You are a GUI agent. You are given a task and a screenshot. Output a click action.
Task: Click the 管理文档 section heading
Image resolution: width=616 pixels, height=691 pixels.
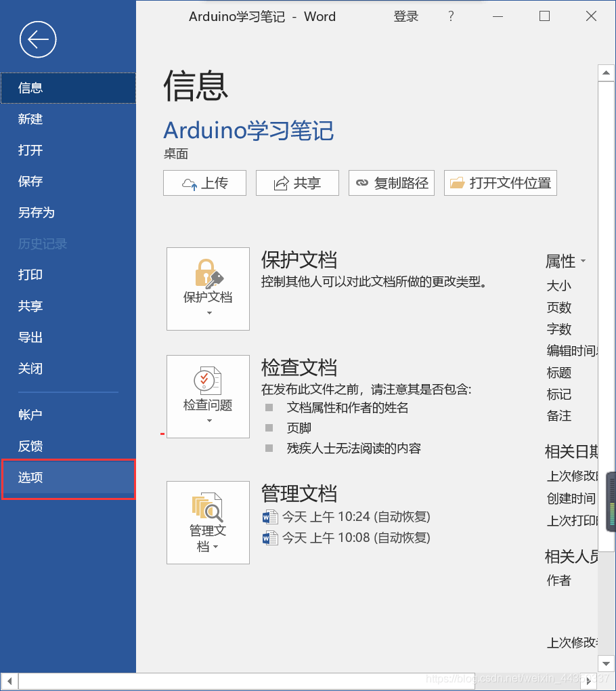coord(299,494)
